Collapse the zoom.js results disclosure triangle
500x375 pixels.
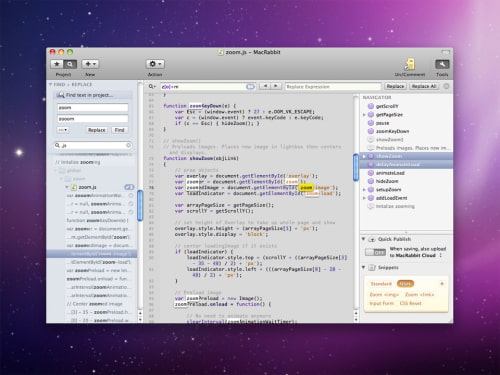pyautogui.click(x=67, y=187)
